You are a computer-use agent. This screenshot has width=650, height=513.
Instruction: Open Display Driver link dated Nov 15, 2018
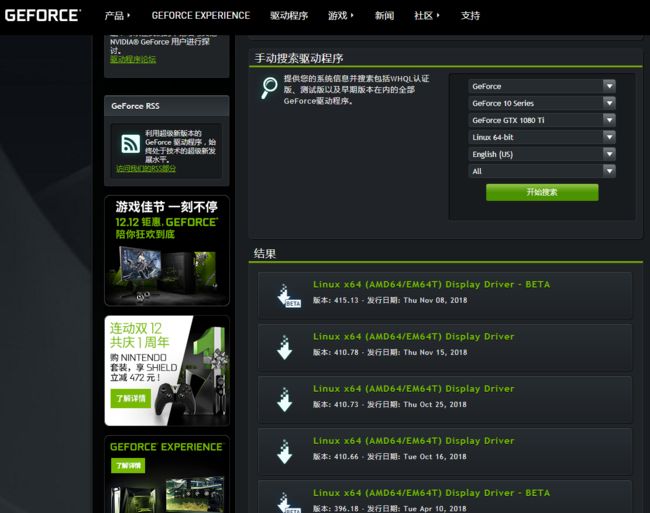pyautogui.click(x=414, y=336)
